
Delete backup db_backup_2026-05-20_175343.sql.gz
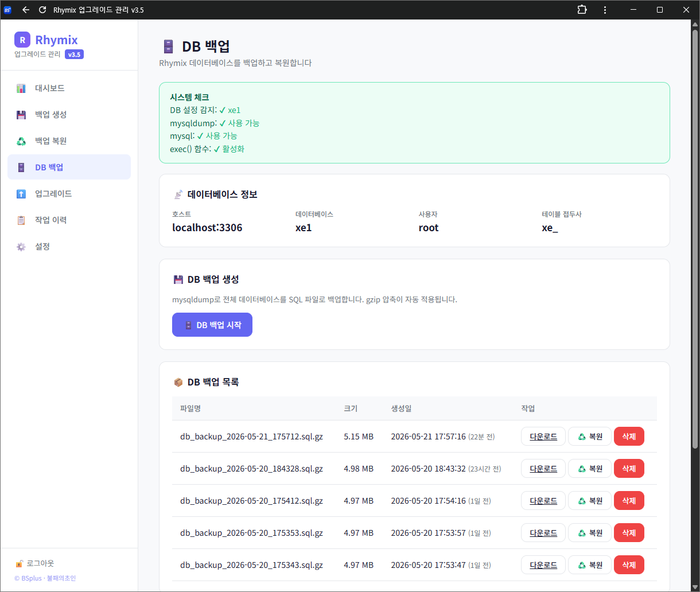629,565
